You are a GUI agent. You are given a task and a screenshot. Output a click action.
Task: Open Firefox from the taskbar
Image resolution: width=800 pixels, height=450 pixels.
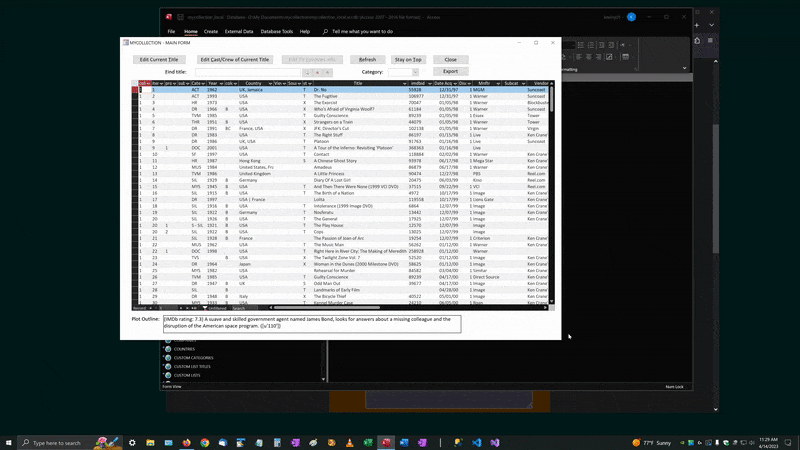point(186,442)
